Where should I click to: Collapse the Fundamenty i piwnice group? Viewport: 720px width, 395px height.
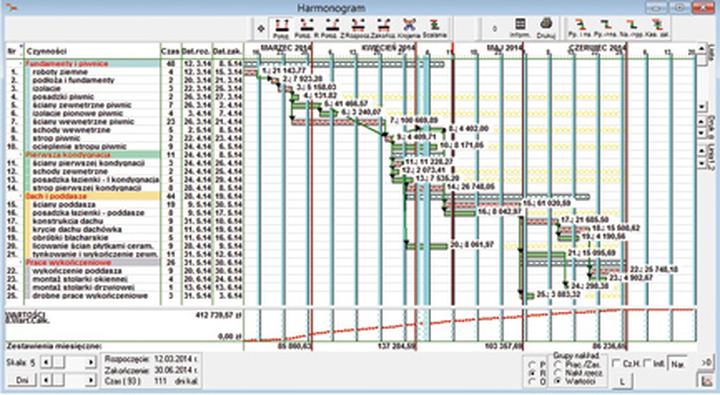point(21,64)
